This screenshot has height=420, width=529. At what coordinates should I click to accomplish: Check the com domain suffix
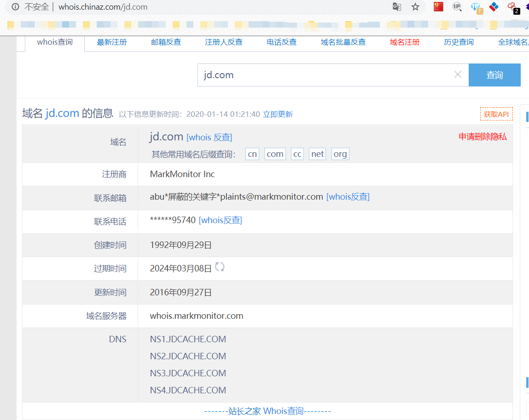pyautogui.click(x=275, y=154)
